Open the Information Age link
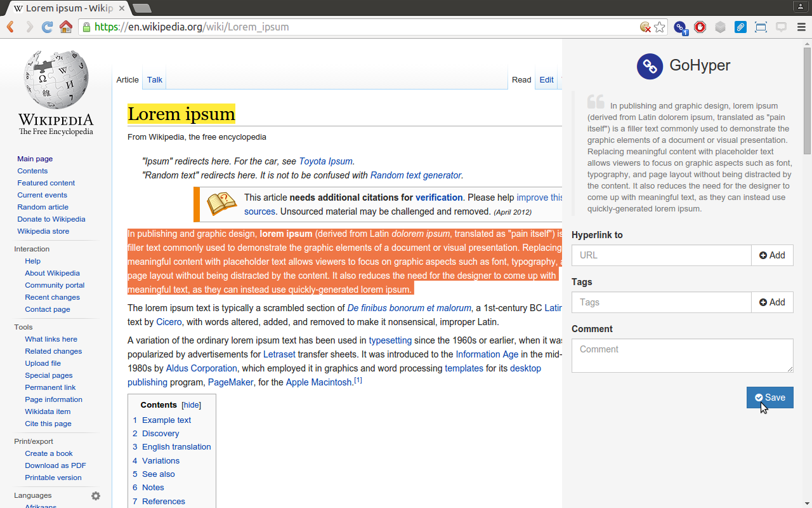The height and width of the screenshot is (508, 812). pos(487,354)
